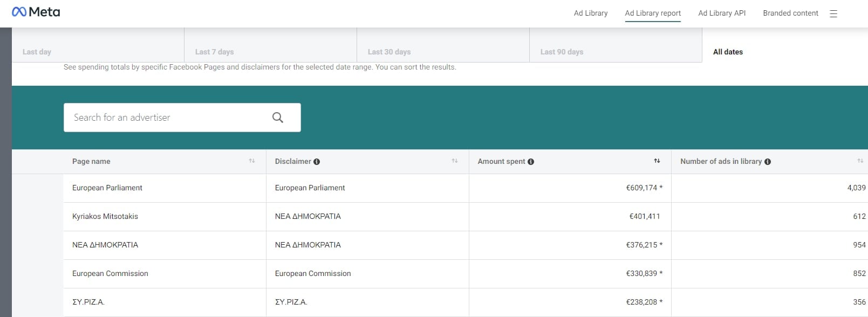
Task: Select the Last 30 days tab
Action: click(443, 45)
